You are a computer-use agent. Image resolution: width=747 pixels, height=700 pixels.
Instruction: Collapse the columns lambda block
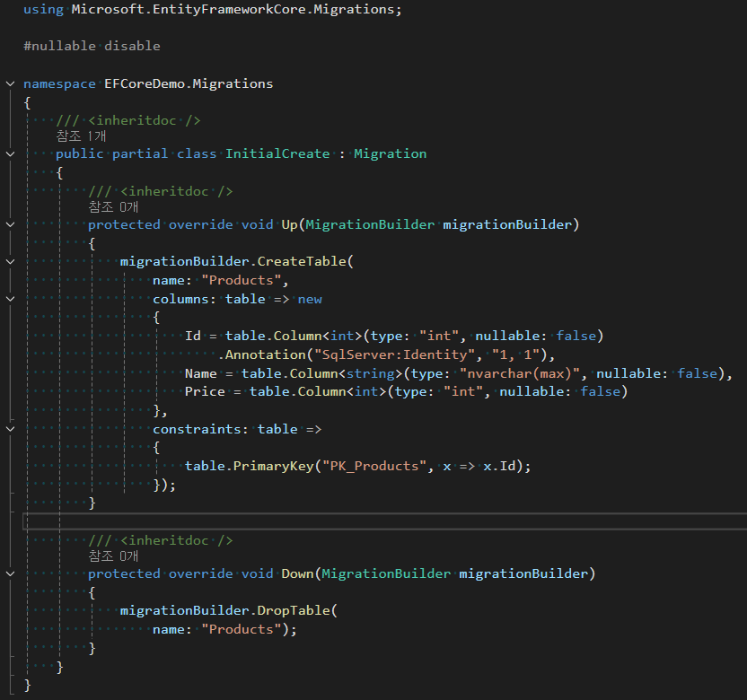pyautogui.click(x=10, y=299)
